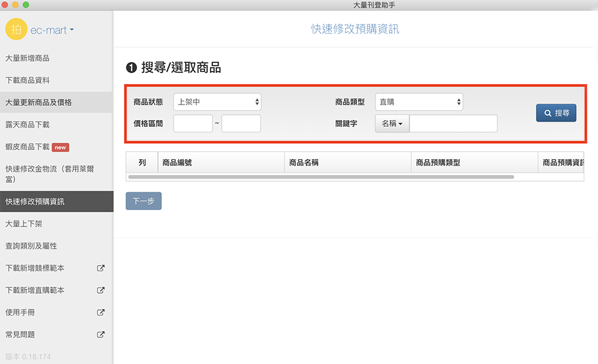Click external link icon beside 下載新增直購範本
The height and width of the screenshot is (364, 598).
pos(101,290)
